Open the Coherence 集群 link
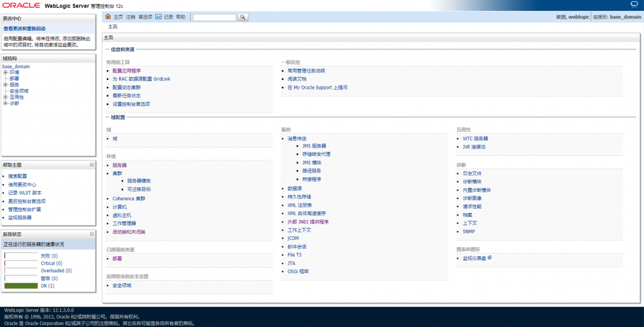 pyautogui.click(x=129, y=198)
